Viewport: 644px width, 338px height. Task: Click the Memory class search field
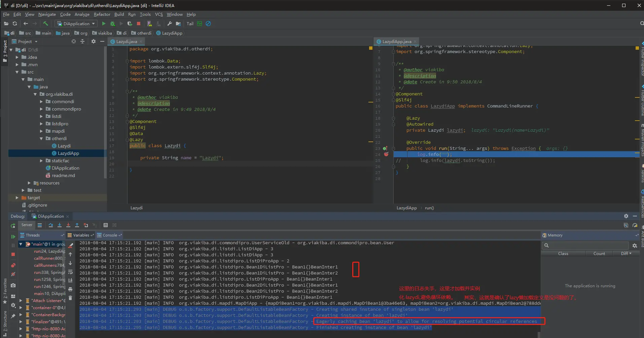588,246
